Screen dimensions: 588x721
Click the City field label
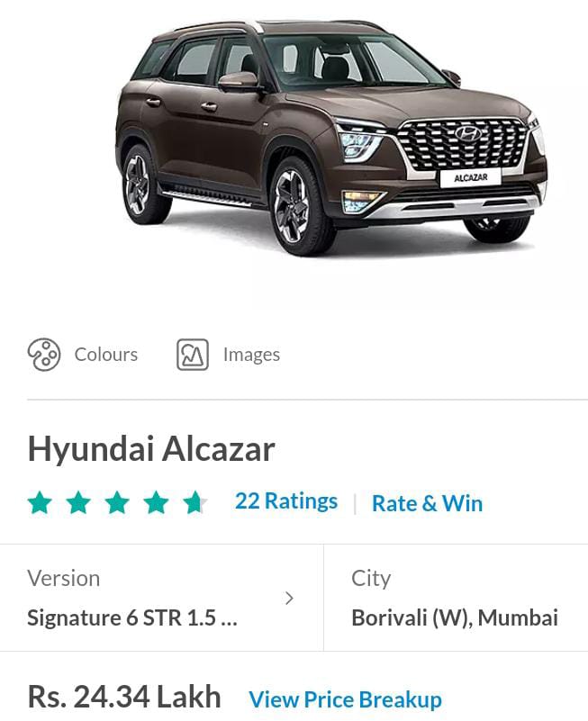coord(371,579)
